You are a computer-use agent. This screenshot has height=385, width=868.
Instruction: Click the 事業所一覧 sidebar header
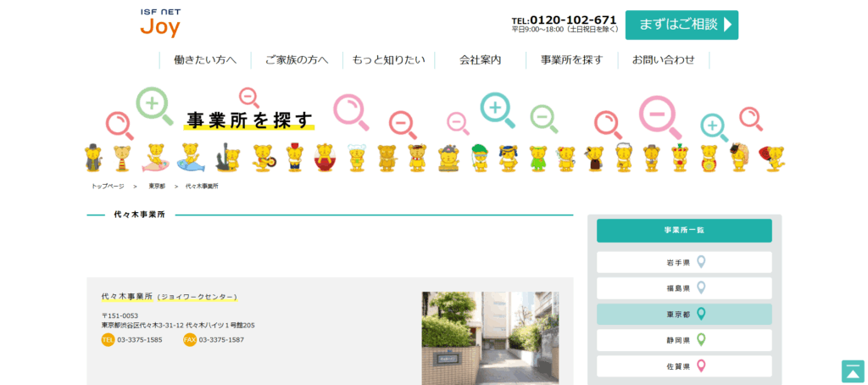coord(684,231)
